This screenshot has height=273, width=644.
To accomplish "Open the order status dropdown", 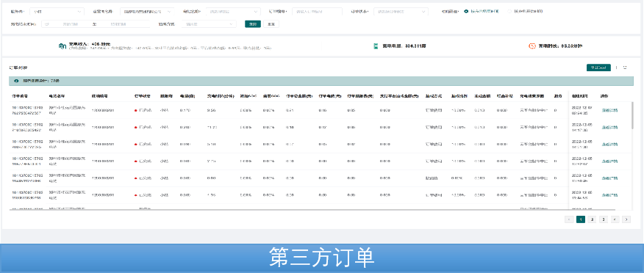I will (401, 12).
